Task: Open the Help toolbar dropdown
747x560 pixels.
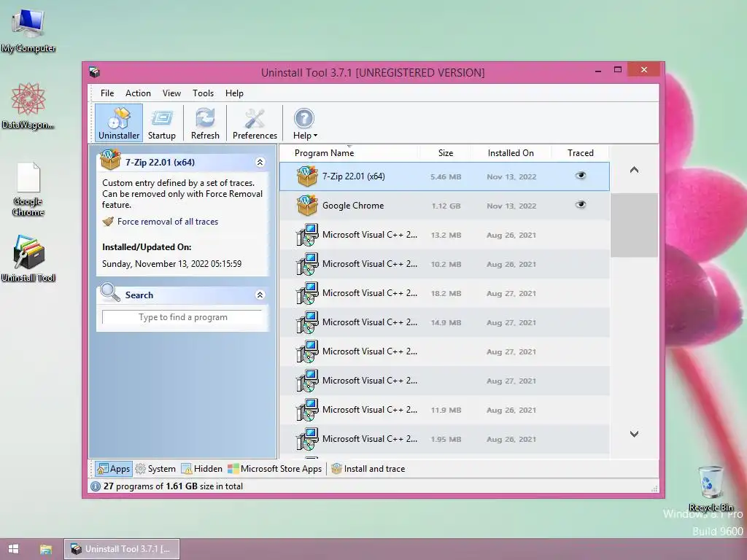Action: (305, 123)
